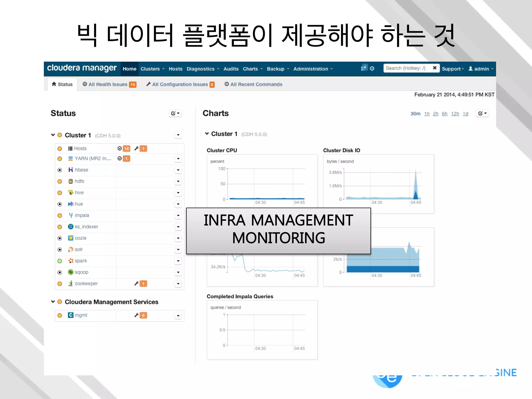Switch to All Configuration Issues tab
The width and height of the screenshot is (532, 399).
(x=181, y=84)
